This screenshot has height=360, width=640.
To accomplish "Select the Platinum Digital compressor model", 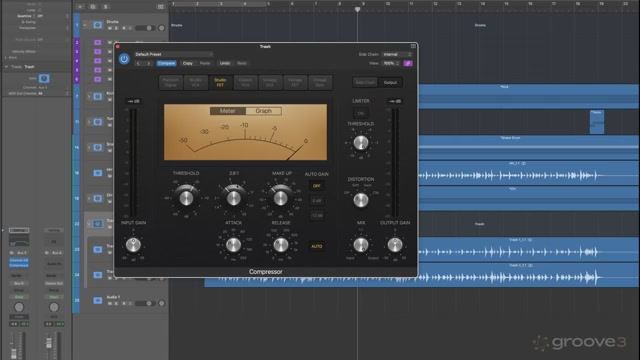I will click(x=171, y=82).
